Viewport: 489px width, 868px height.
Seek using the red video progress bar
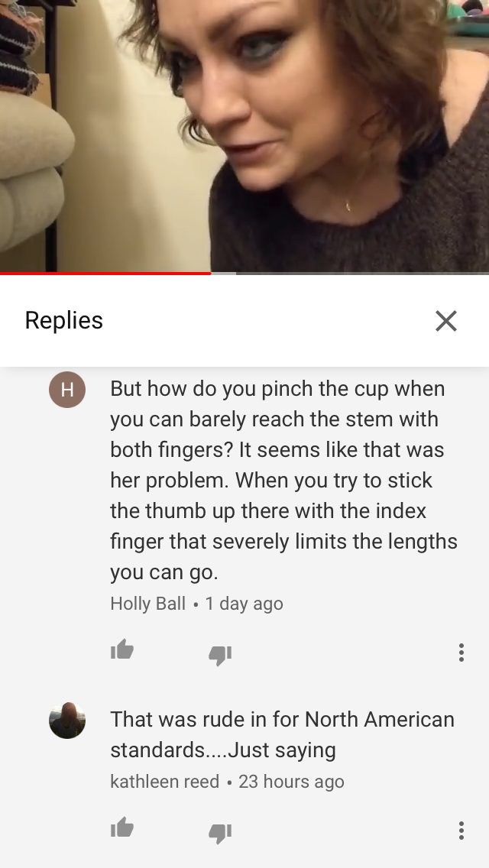pyautogui.click(x=105, y=273)
